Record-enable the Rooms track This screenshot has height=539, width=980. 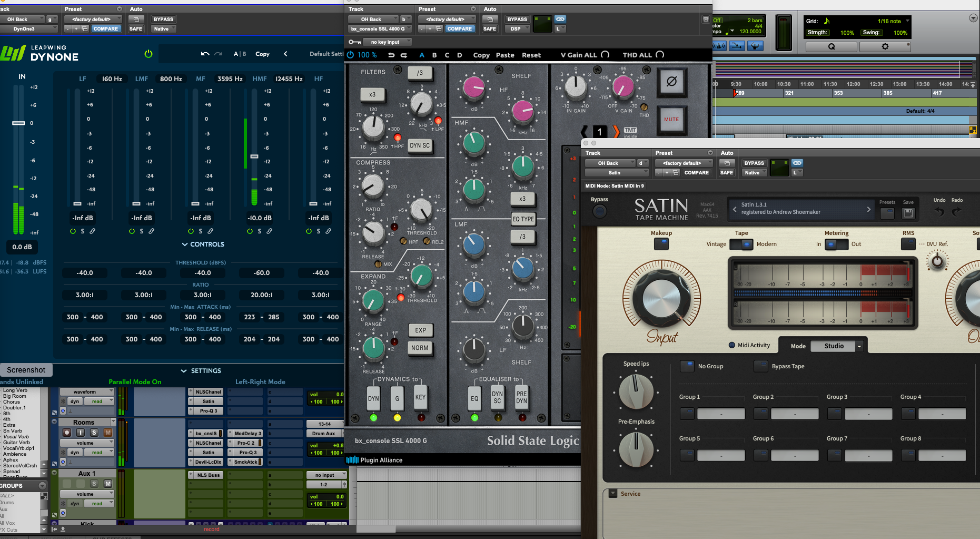click(x=67, y=433)
